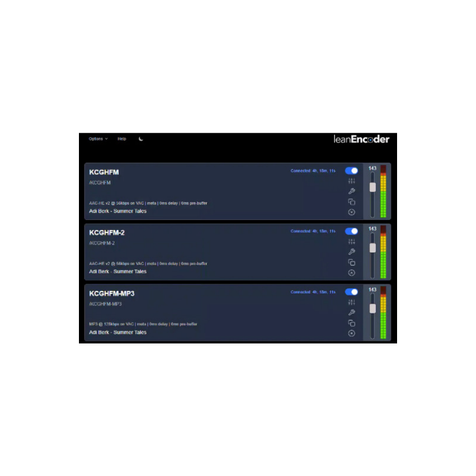Click the /KCGHFM-MP3 mount point text
The image size is (476, 476).
(105, 304)
